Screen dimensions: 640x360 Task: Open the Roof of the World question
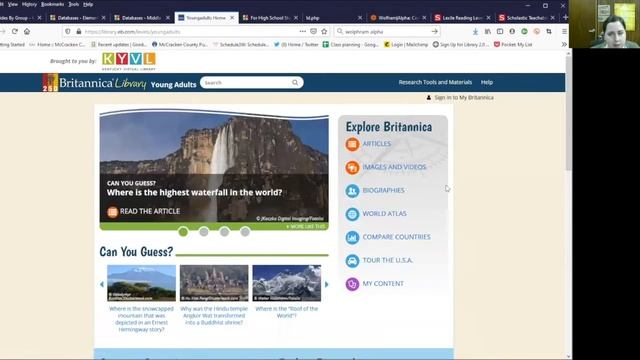coord(287,312)
